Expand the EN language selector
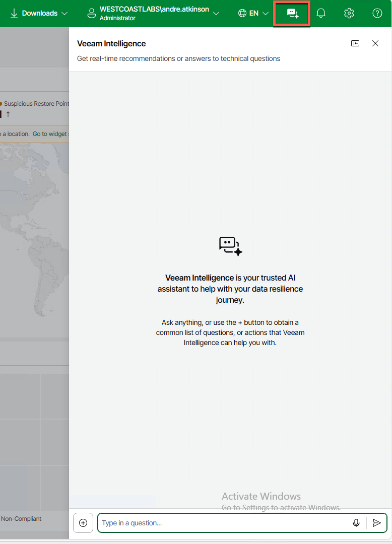392x544 pixels. [253, 14]
